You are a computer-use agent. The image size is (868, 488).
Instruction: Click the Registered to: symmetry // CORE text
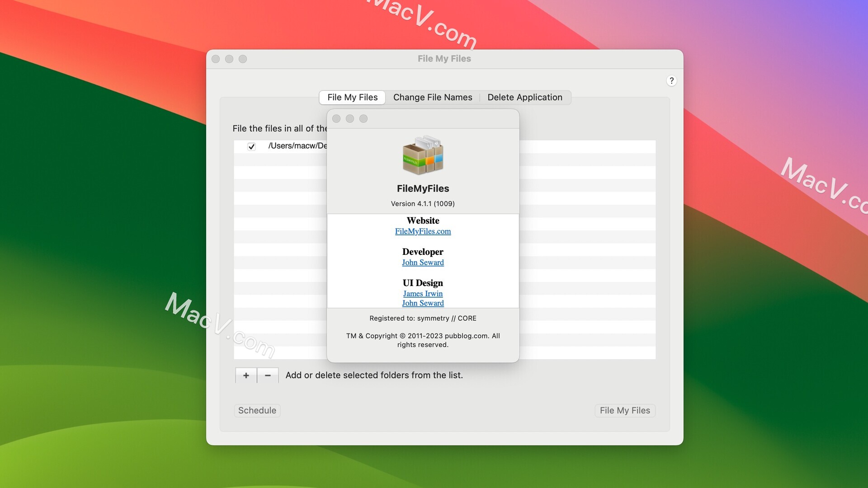coord(423,318)
